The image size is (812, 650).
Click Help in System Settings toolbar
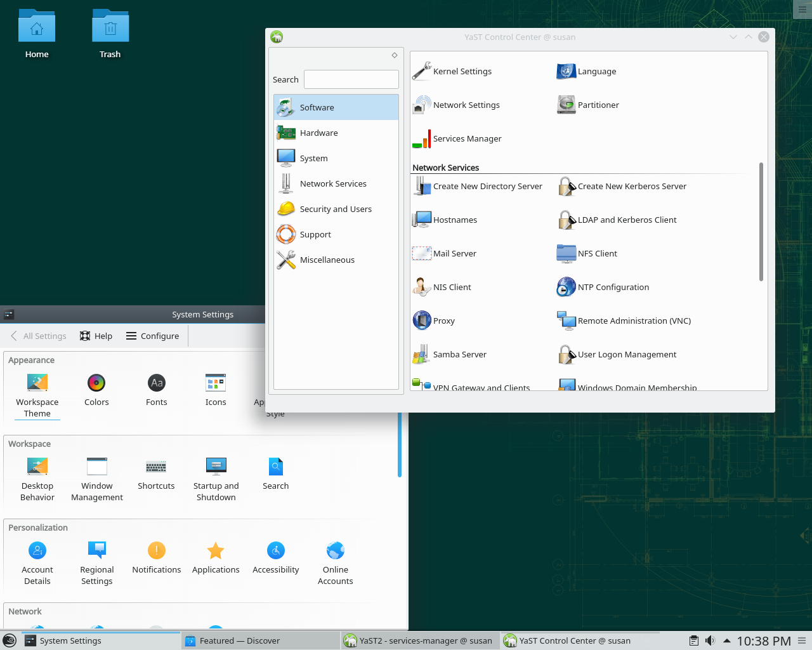(x=96, y=336)
